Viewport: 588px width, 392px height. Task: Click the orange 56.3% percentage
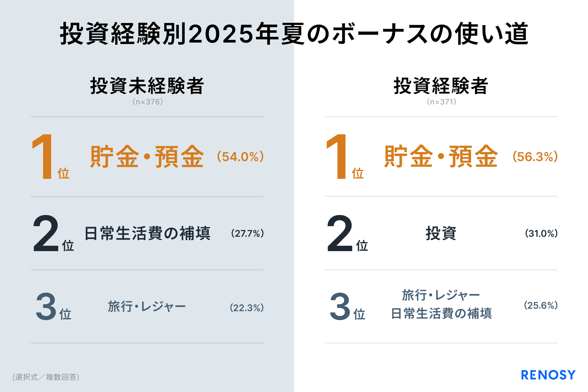tap(535, 156)
